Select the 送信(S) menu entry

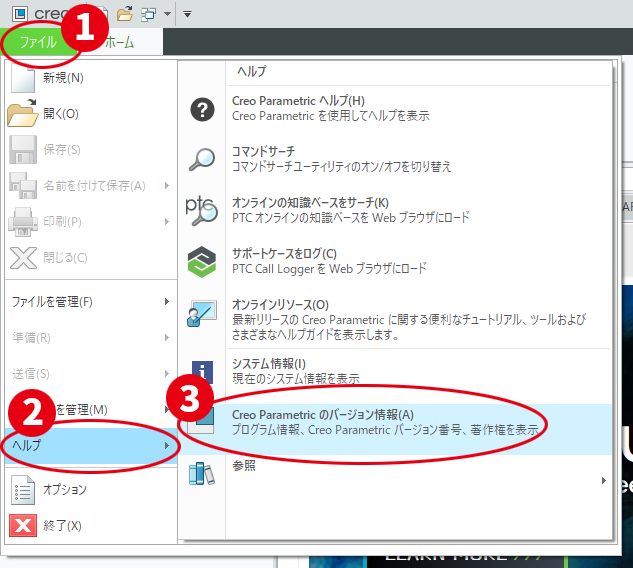pos(91,373)
